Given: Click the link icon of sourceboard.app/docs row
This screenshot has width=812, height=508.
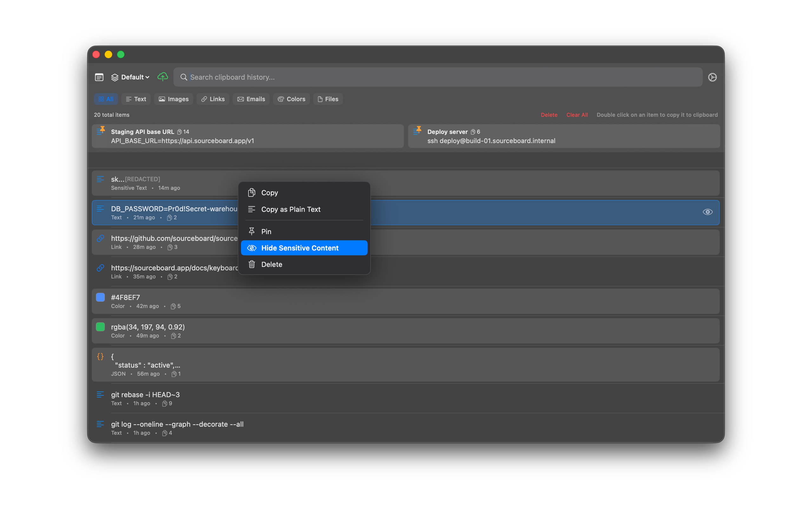Looking at the screenshot, I should pos(100,268).
